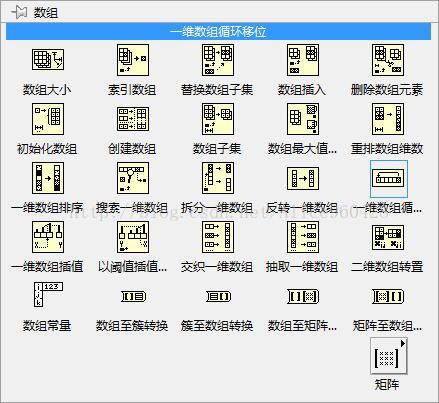Click the 一维数组排序 label text

point(47,208)
